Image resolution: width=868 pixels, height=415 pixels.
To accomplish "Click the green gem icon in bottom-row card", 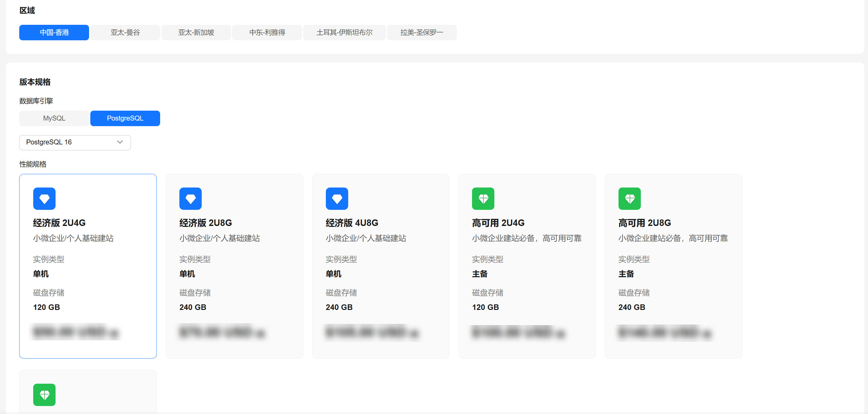I will point(44,395).
